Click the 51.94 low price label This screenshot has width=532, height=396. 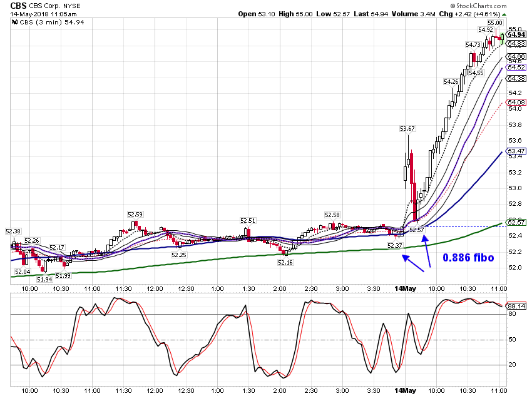[x=44, y=280]
